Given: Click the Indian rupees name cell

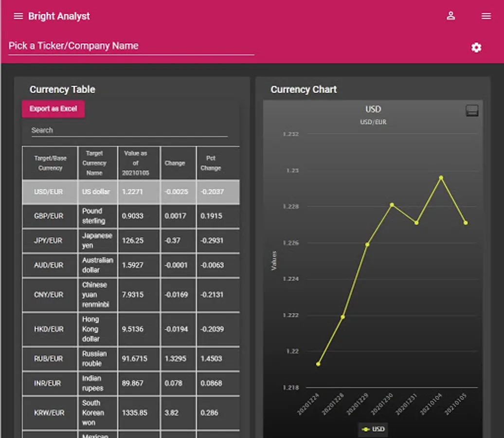Looking at the screenshot, I should (x=98, y=383).
